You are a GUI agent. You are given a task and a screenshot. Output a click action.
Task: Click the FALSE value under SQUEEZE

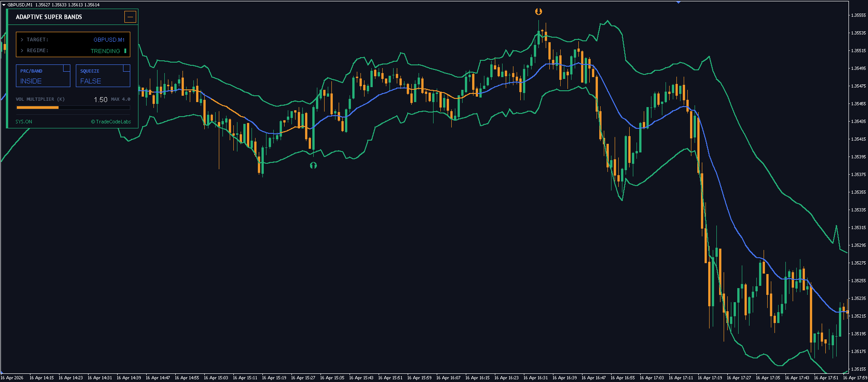[91, 81]
